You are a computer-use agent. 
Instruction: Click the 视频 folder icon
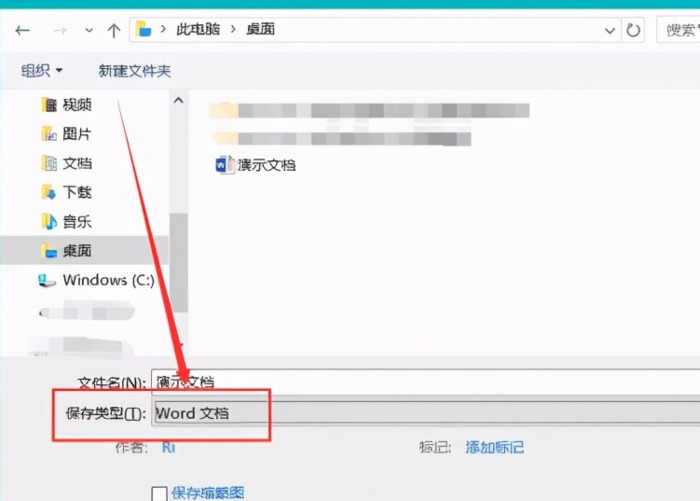pos(49,105)
